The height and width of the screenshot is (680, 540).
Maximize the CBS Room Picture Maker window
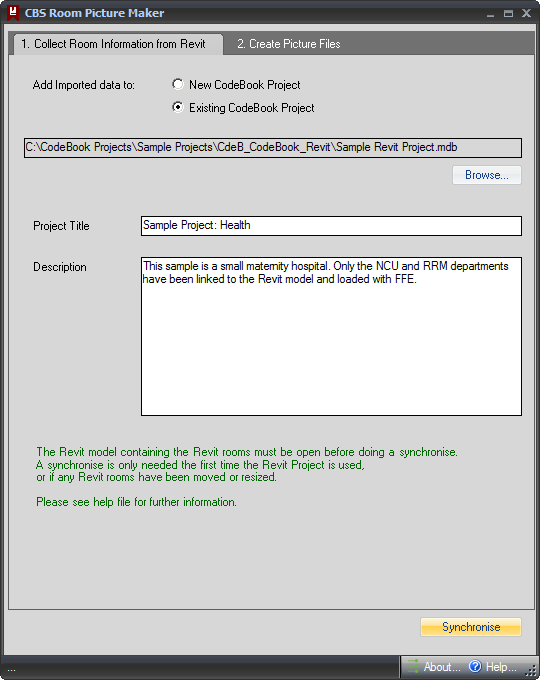pos(508,14)
